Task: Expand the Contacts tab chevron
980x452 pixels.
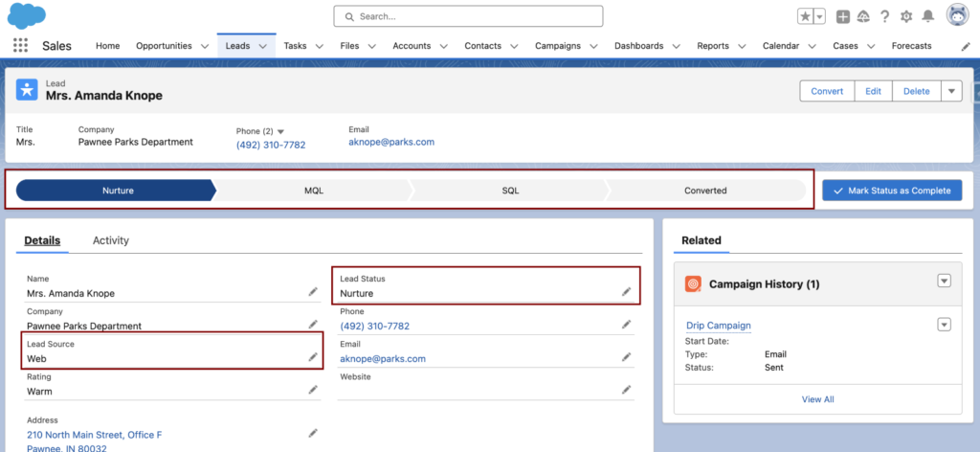Action: [x=514, y=46]
